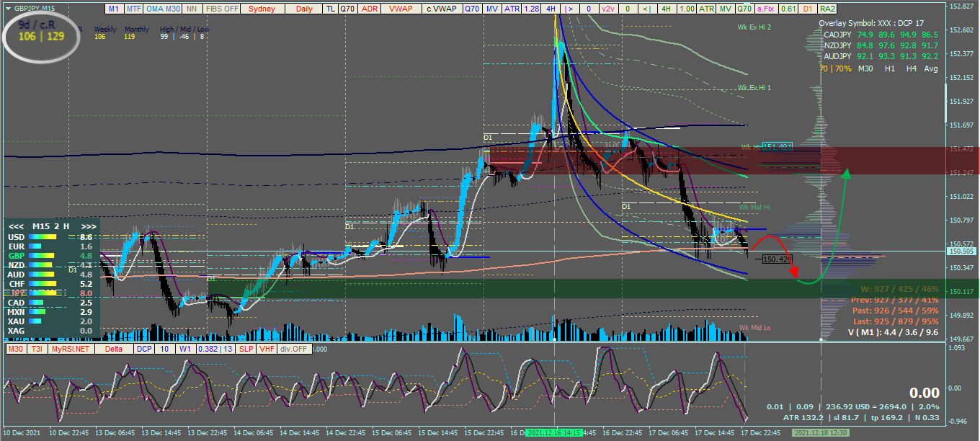Image resolution: width=980 pixels, height=441 pixels.
Task: Click the green ATR button
Action: pos(706,9)
